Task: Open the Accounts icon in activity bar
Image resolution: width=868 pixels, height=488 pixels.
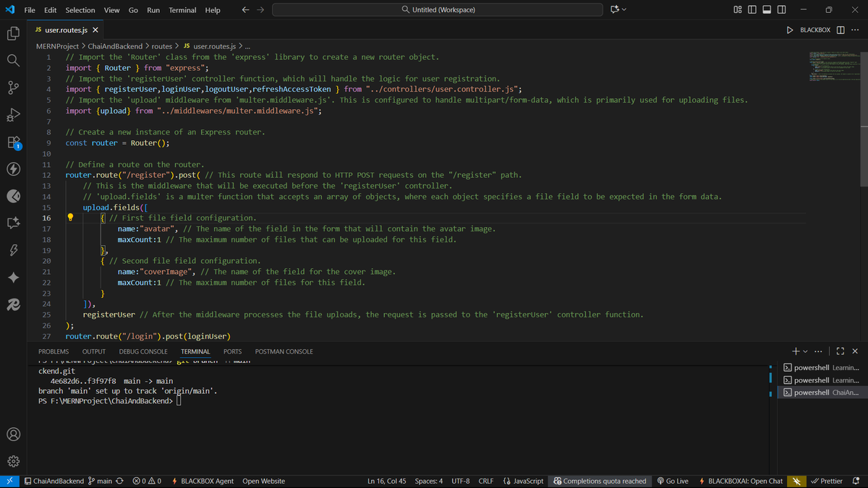Action: coord(12,435)
